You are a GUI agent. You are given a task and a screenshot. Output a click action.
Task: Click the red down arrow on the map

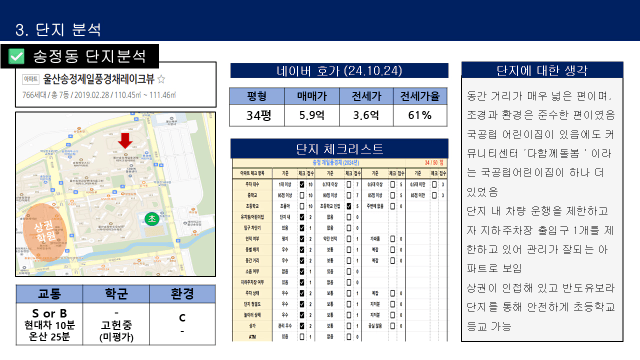125,141
